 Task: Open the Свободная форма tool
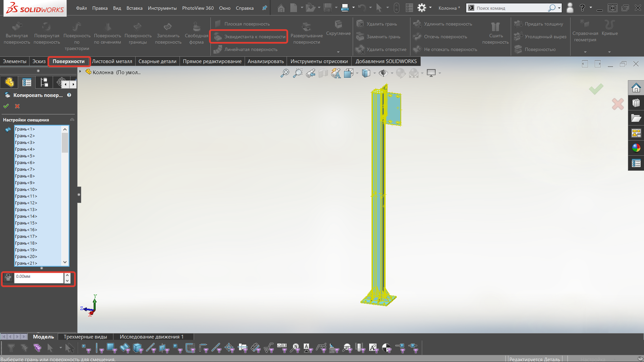(196, 33)
